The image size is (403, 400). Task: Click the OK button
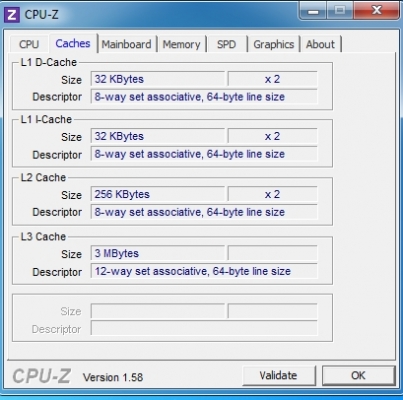[x=358, y=376]
